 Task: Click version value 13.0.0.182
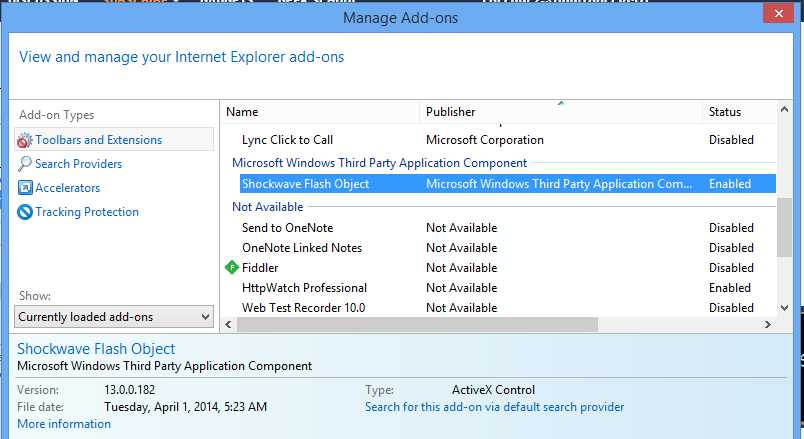pyautogui.click(x=130, y=390)
